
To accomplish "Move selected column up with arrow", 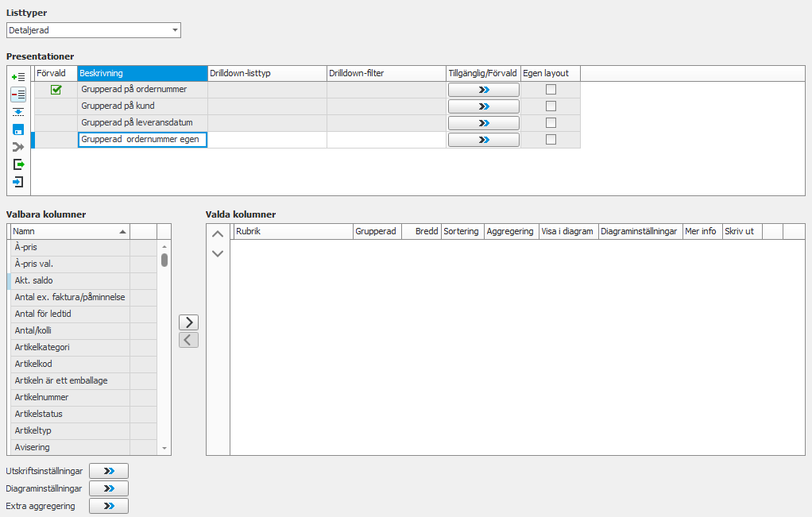I will point(218,234).
